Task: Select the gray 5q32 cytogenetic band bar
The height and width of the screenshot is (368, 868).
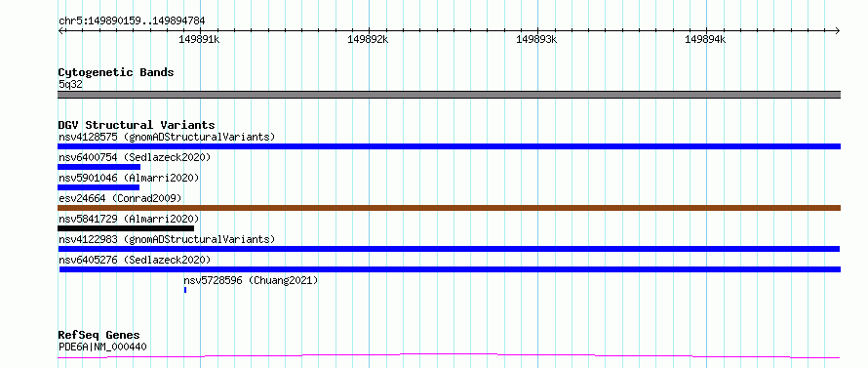Action: (x=449, y=95)
